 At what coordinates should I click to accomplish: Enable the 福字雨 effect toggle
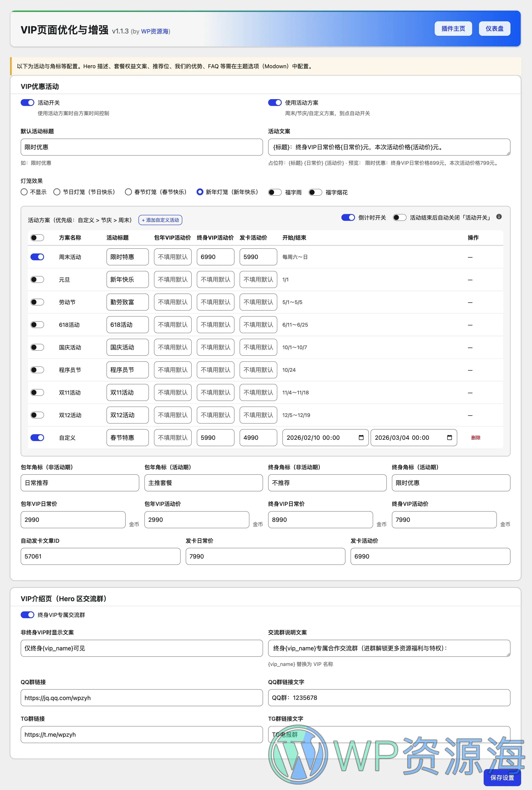point(275,192)
